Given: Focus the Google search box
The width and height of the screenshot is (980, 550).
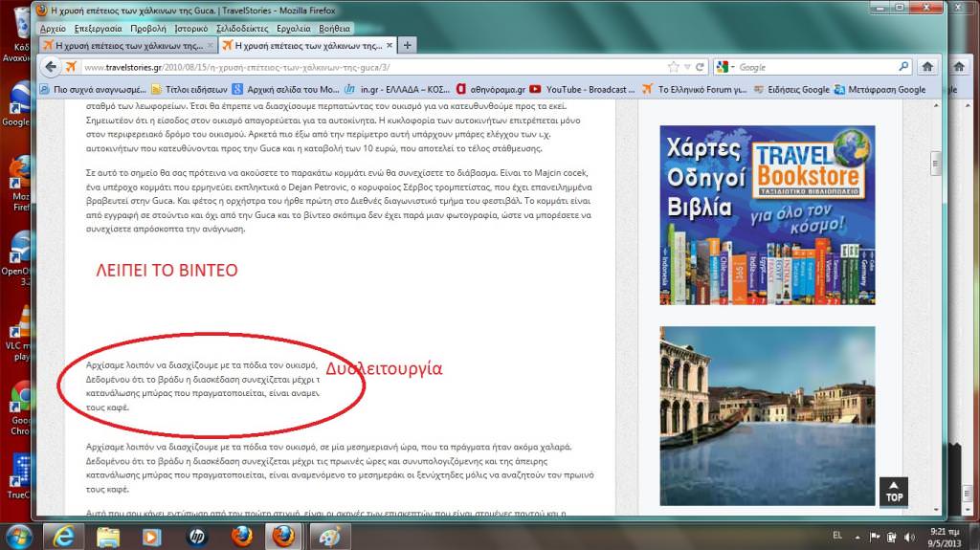Looking at the screenshot, I should point(815,67).
